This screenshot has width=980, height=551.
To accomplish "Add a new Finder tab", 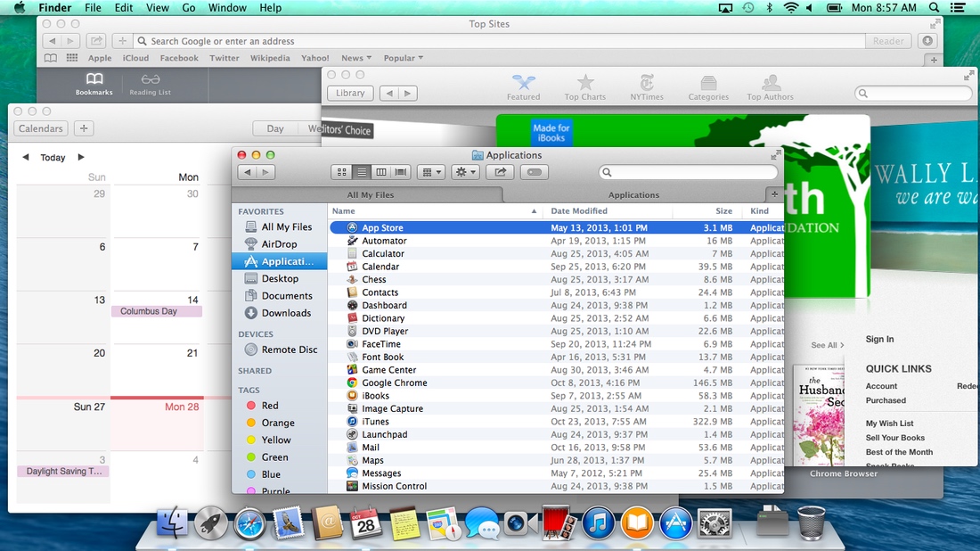I will [774, 194].
